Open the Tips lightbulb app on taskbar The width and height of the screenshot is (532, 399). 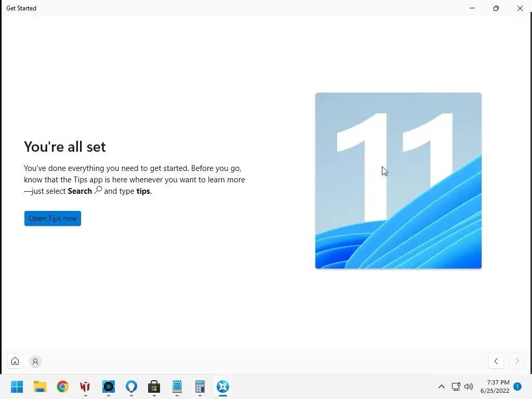[x=131, y=387]
